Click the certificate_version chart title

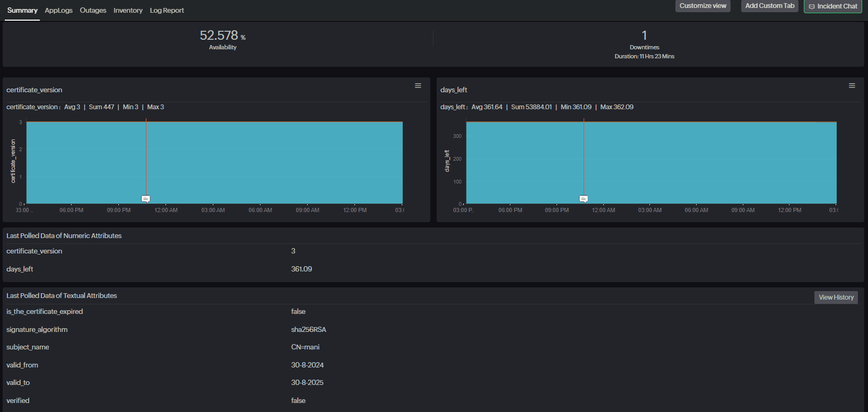(x=34, y=90)
